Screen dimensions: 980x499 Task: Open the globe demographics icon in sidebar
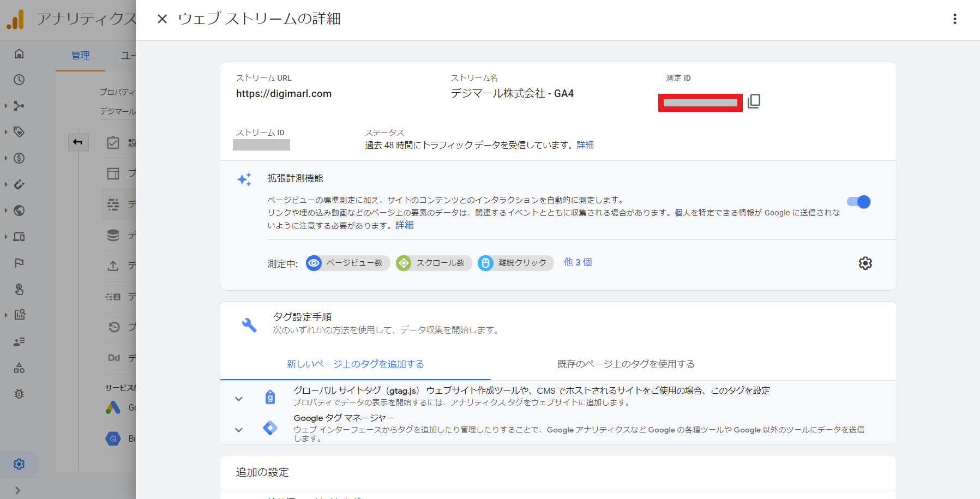19,211
